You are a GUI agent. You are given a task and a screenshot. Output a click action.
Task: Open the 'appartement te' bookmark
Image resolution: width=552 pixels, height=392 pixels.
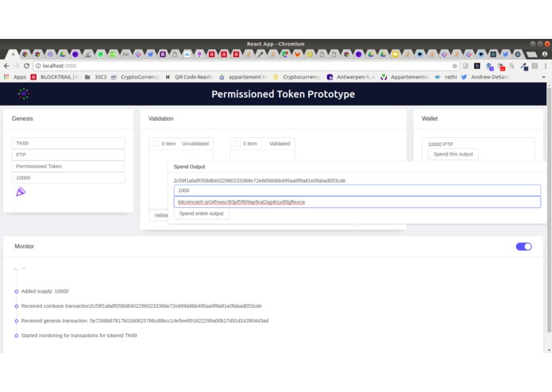[x=243, y=77]
